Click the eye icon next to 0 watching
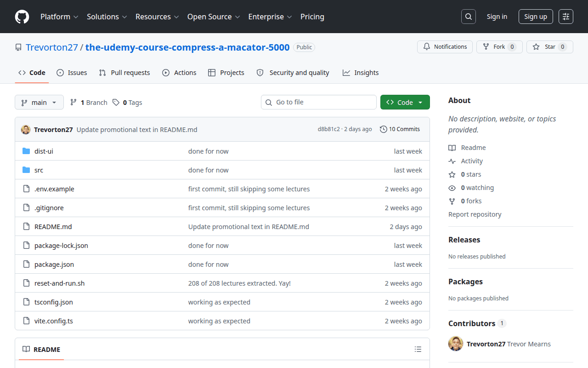This screenshot has width=588, height=368. point(452,188)
